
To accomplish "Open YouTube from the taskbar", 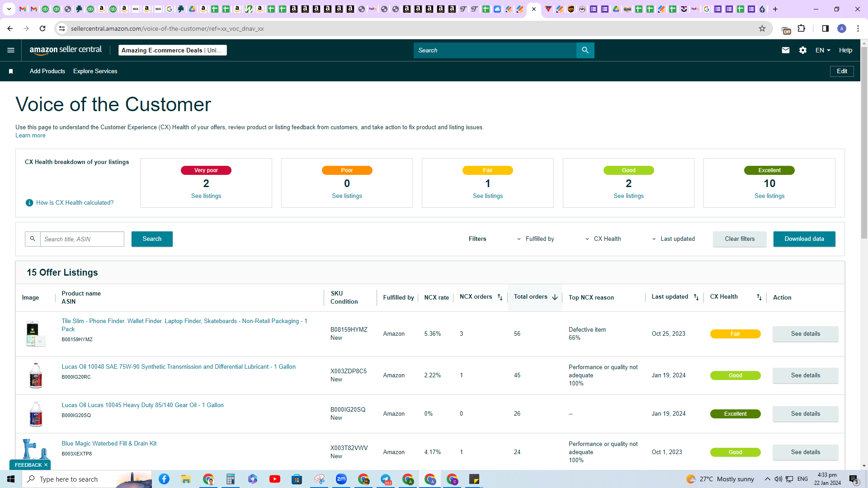I will pos(275,479).
